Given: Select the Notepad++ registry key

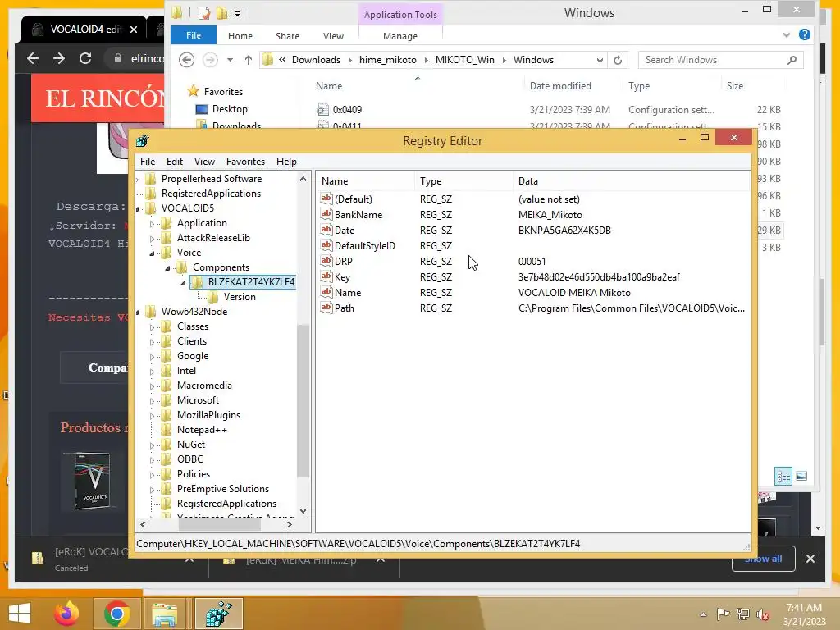Looking at the screenshot, I should pos(202,430).
